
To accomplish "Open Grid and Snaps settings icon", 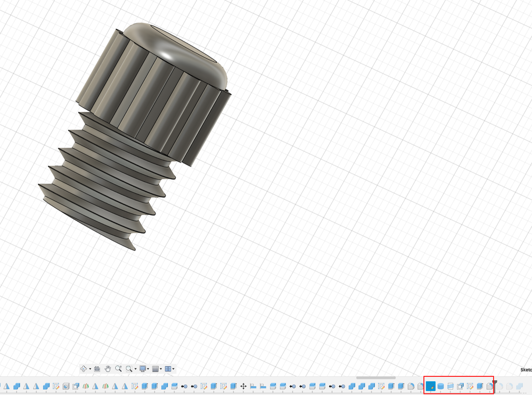I will click(x=155, y=368).
